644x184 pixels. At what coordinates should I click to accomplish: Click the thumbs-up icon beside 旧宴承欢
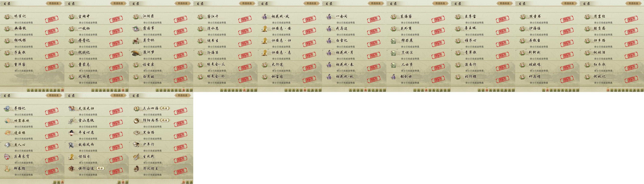pyautogui.click(x=7, y=120)
